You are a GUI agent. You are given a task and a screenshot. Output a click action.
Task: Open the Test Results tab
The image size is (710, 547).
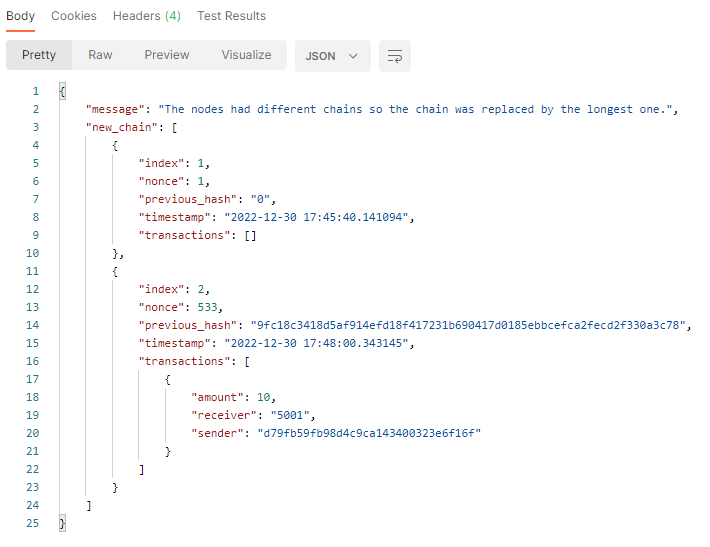[231, 16]
